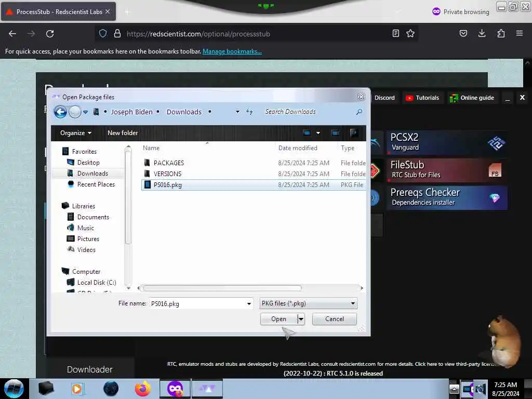Create a New folder
Screen dimensions: 532x399
(123, 133)
